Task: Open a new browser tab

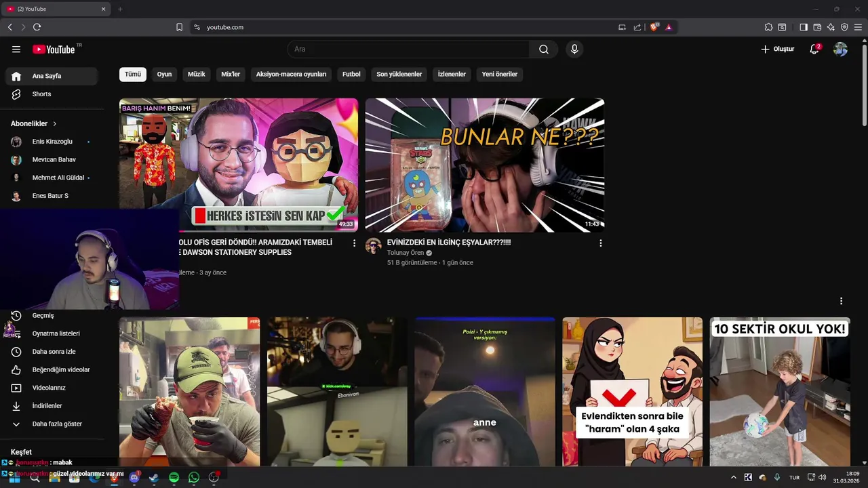Action: tap(120, 9)
